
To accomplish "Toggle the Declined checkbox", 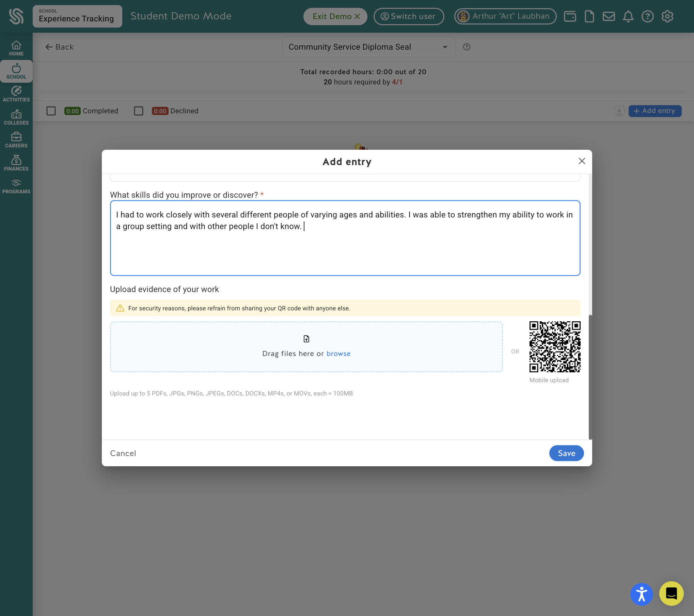I will coord(139,111).
